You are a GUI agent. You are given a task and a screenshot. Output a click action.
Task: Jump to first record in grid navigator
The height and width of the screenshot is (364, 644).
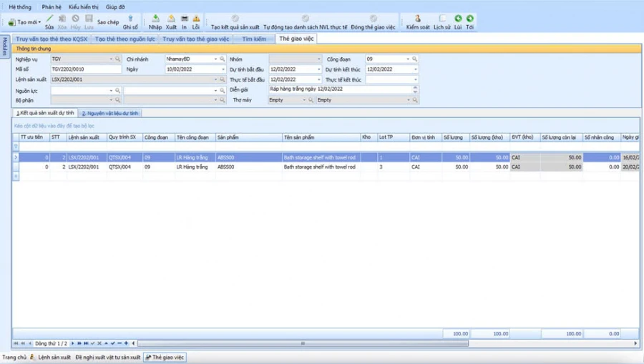16,343
